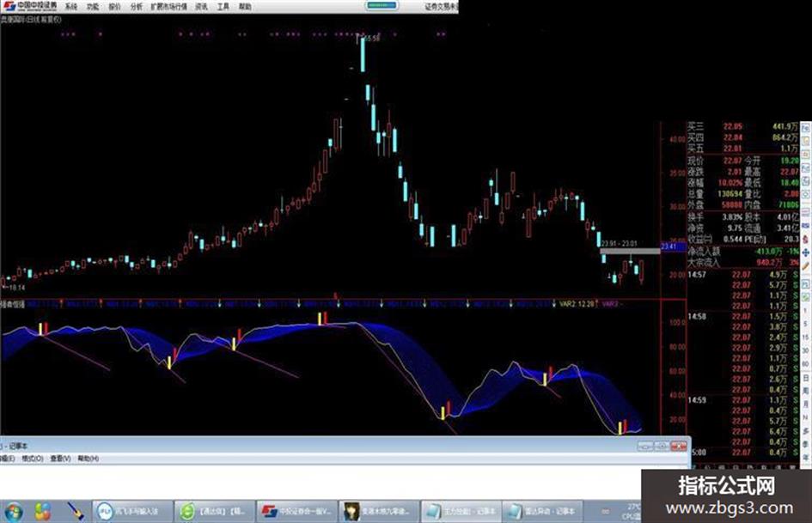The width and height of the screenshot is (812, 523).
Task: Click the third icon in the right sidebar
Action: point(806,155)
